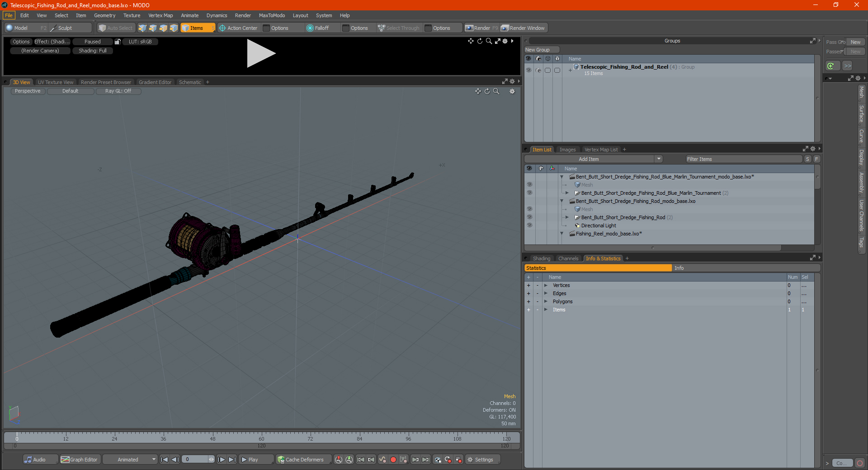The image size is (868, 470).
Task: Click plus button on Edges row
Action: [528, 293]
